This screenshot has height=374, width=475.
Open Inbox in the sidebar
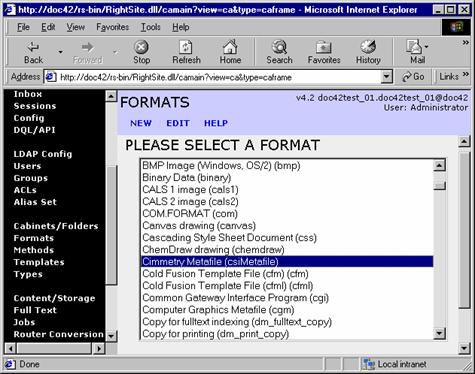coord(28,94)
